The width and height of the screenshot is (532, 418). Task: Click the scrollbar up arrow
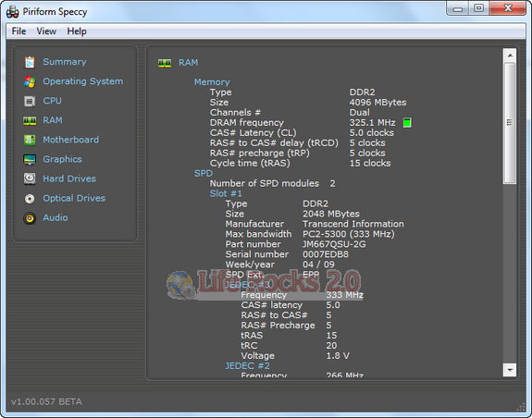click(x=510, y=55)
